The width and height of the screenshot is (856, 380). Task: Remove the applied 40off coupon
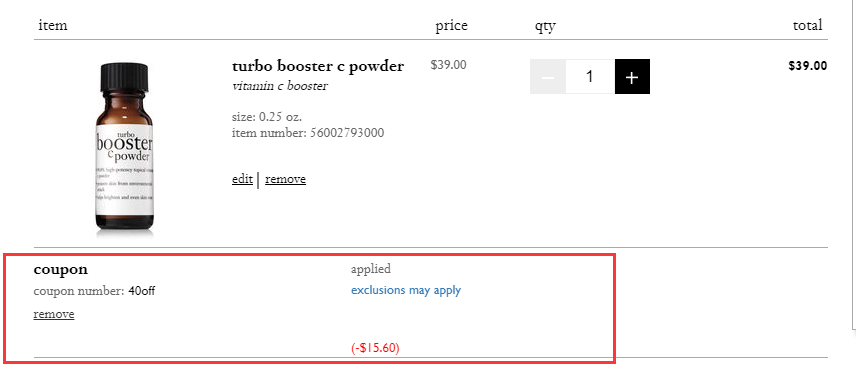54,314
